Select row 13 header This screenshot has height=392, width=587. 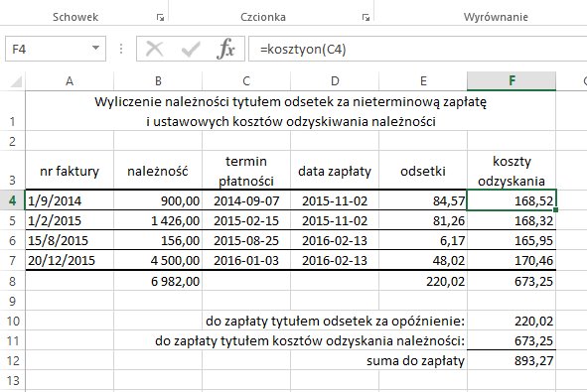(x=12, y=380)
